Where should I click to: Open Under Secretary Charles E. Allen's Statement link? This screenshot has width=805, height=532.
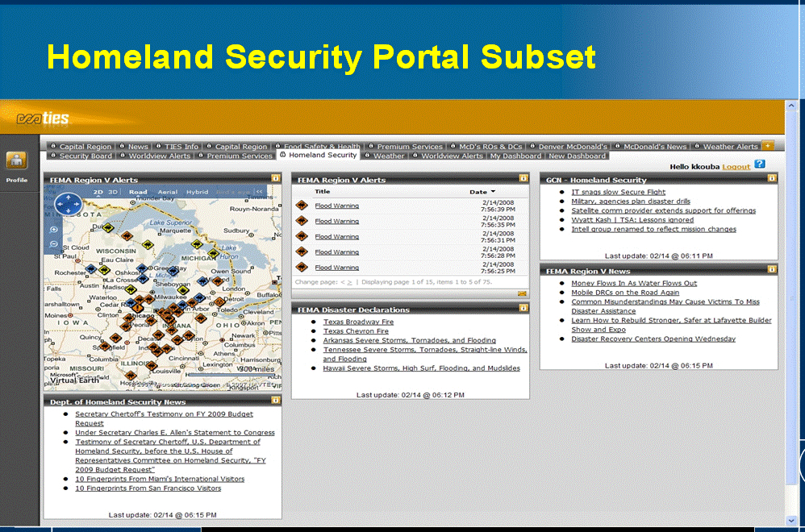tap(174, 433)
